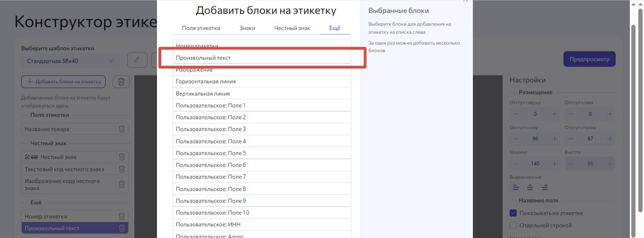Click Добавить блоки на этикетку button

[64, 82]
